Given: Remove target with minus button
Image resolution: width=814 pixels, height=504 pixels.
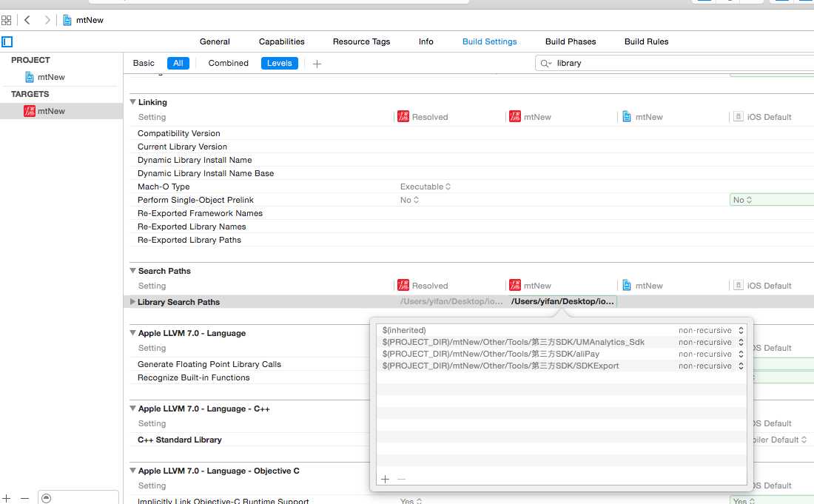Looking at the screenshot, I should pos(24,498).
